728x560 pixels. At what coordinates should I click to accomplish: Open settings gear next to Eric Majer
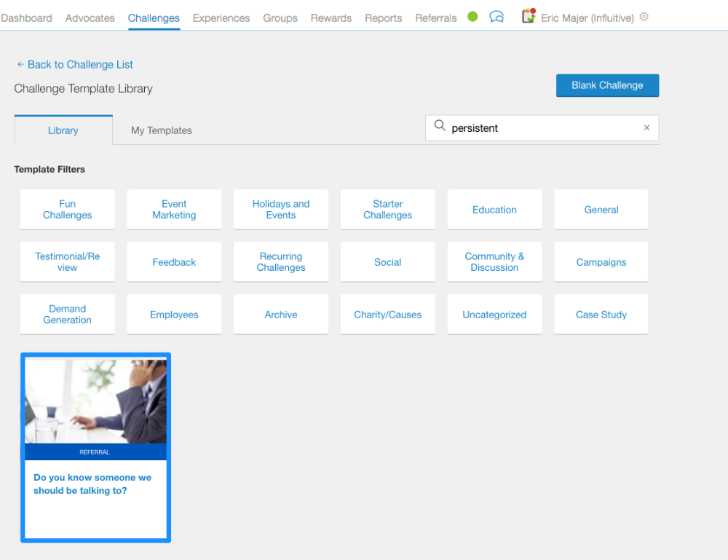pos(644,17)
